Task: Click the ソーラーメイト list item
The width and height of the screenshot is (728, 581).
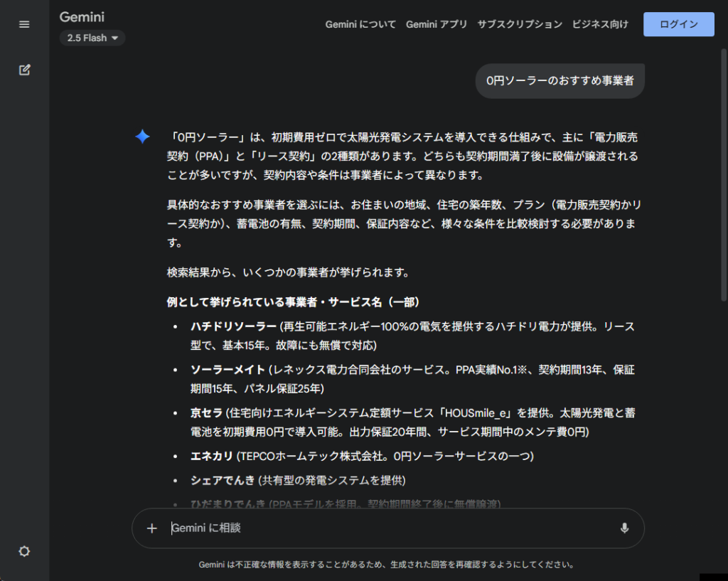Action: [227, 370]
